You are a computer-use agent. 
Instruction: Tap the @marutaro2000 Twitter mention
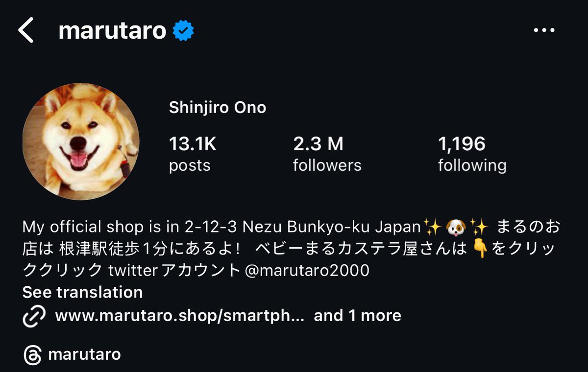(x=307, y=270)
